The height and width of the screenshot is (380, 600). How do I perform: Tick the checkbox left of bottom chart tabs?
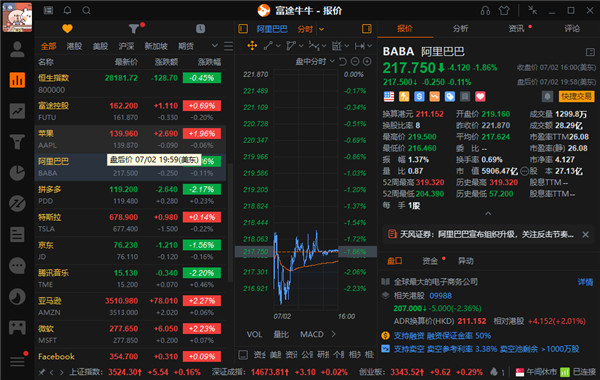point(243,355)
